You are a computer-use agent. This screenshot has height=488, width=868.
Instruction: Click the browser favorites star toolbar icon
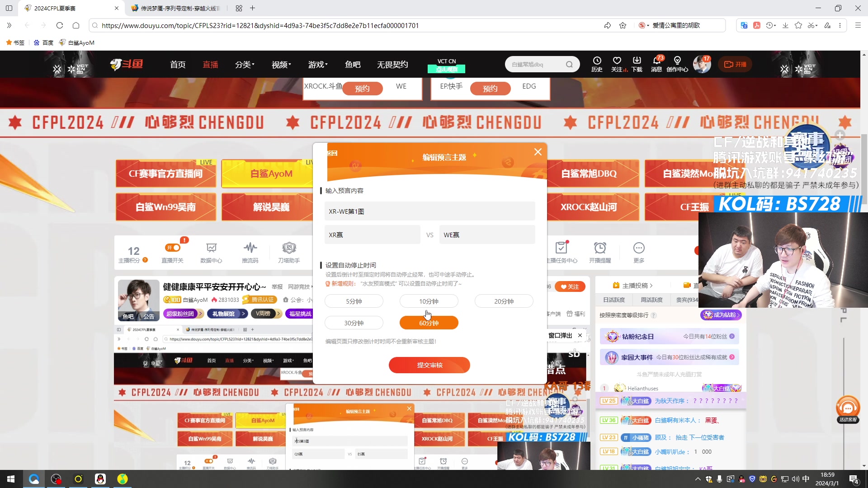point(798,25)
